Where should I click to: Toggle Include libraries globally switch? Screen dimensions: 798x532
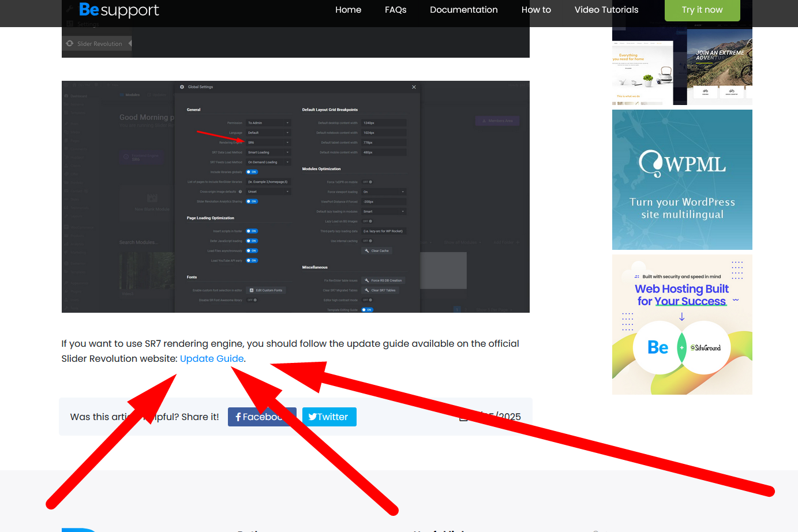(x=252, y=172)
